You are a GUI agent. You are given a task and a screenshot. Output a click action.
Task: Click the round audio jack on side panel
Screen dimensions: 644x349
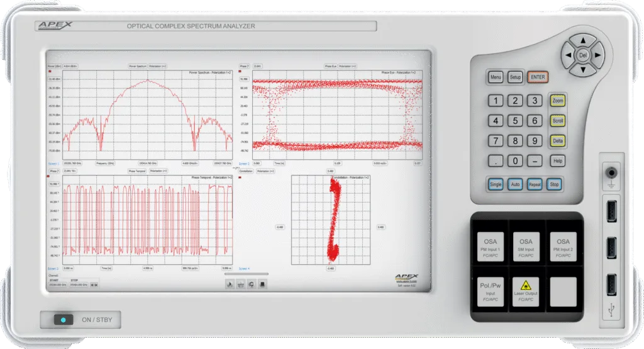pyautogui.click(x=611, y=173)
